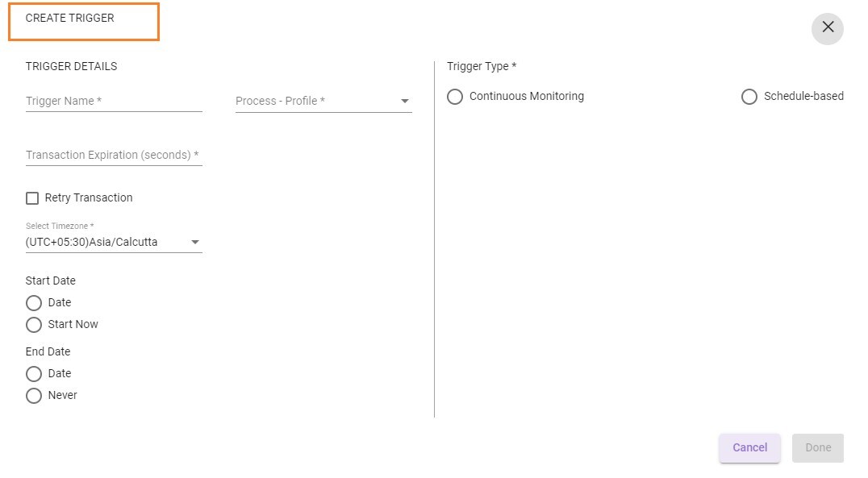The height and width of the screenshot is (478, 868).
Task: Select Never for End Date
Action: pos(34,396)
